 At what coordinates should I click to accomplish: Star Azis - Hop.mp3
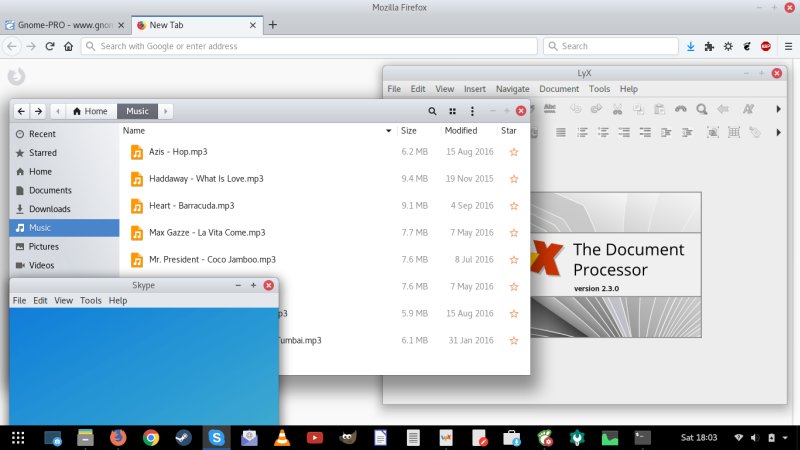click(514, 152)
